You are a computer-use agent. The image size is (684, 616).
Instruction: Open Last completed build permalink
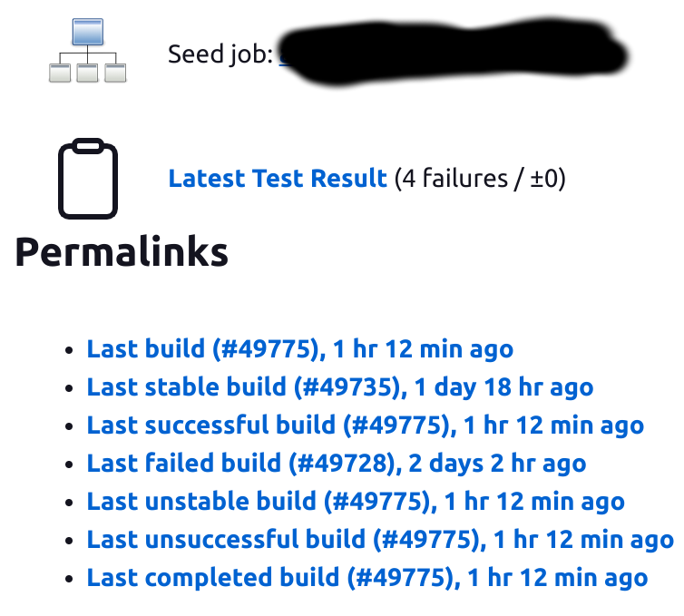(x=367, y=578)
